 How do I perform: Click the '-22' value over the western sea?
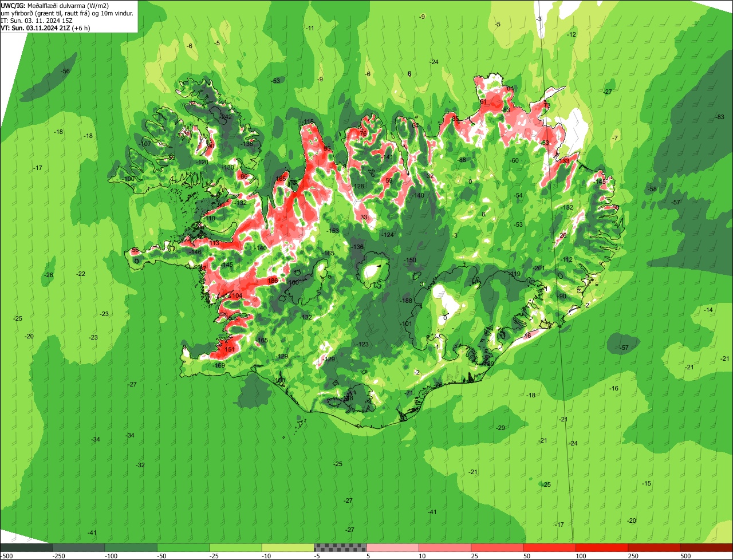click(x=81, y=274)
